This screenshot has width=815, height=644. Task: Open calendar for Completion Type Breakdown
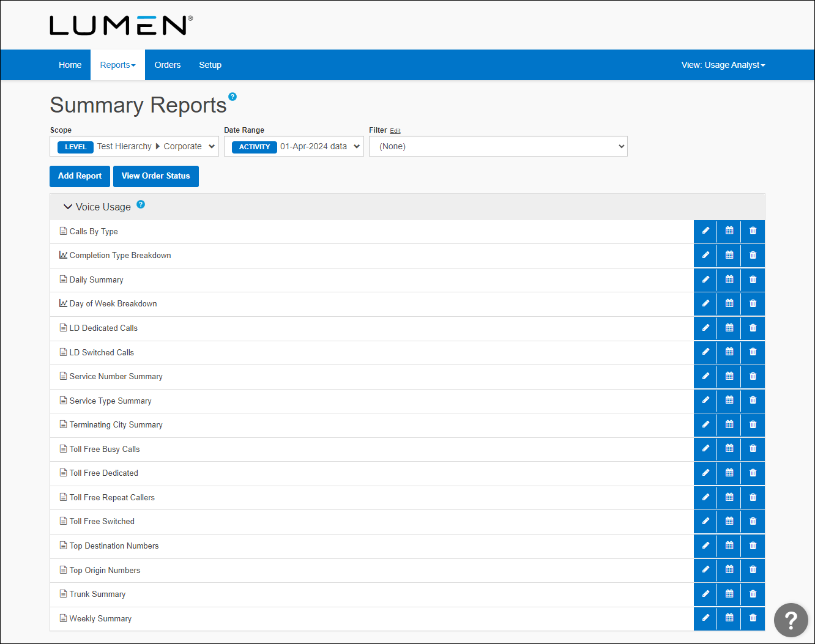(729, 255)
